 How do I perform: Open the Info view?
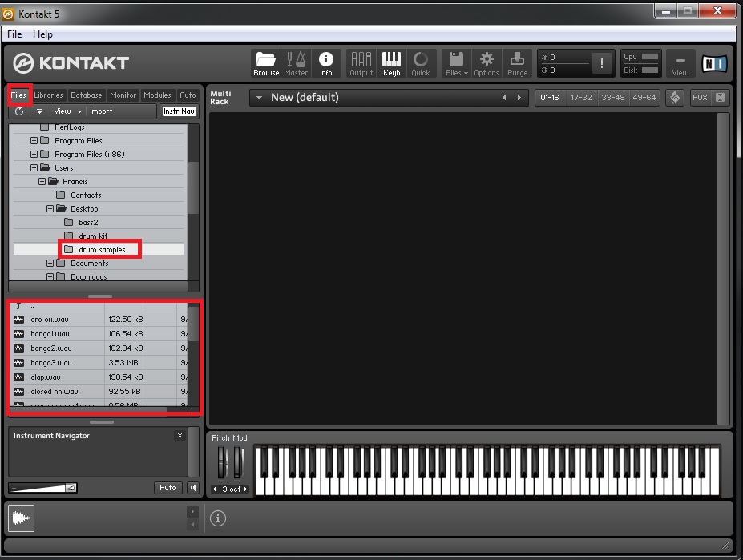[x=326, y=64]
